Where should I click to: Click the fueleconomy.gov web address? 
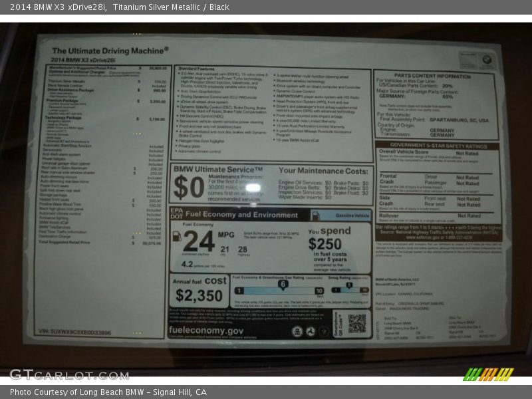click(x=206, y=331)
